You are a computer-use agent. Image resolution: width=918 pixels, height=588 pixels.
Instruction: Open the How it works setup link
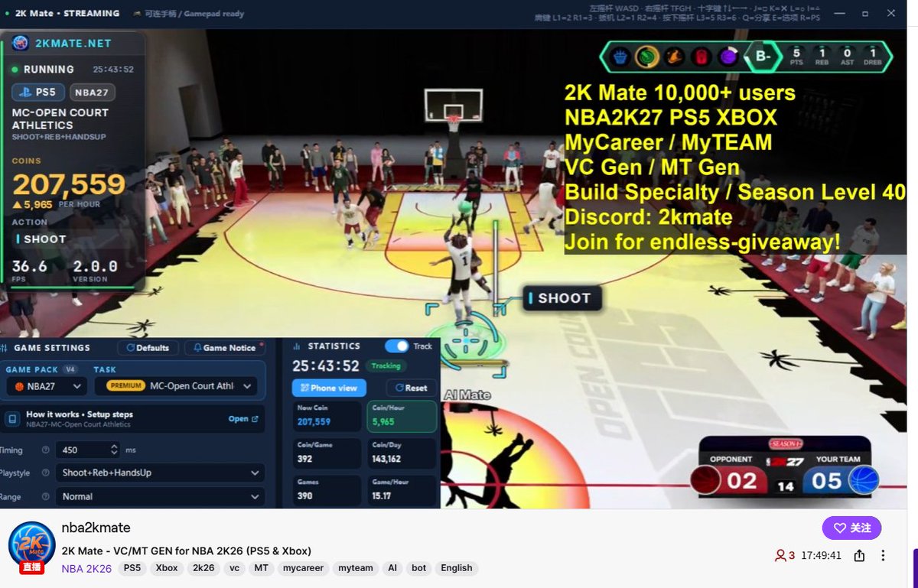point(243,419)
